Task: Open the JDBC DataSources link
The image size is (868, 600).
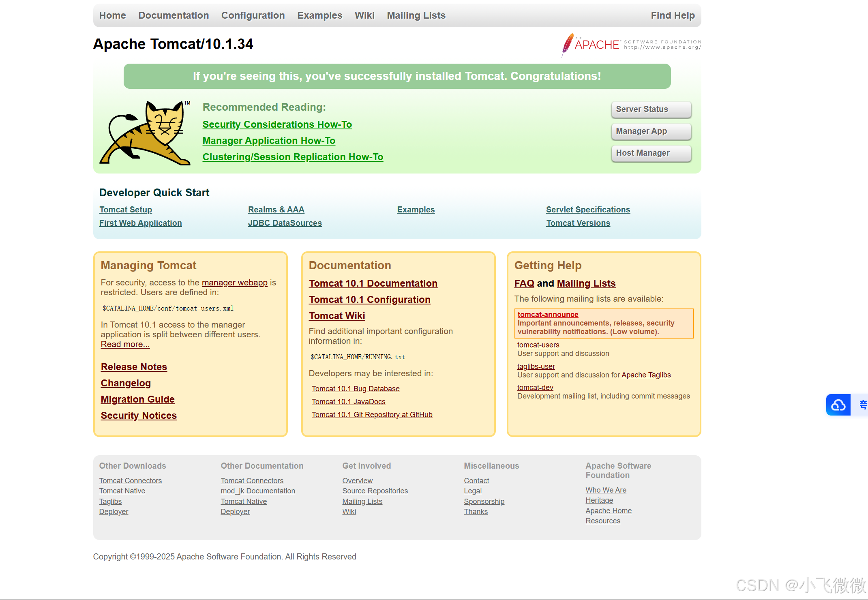Action: [285, 223]
